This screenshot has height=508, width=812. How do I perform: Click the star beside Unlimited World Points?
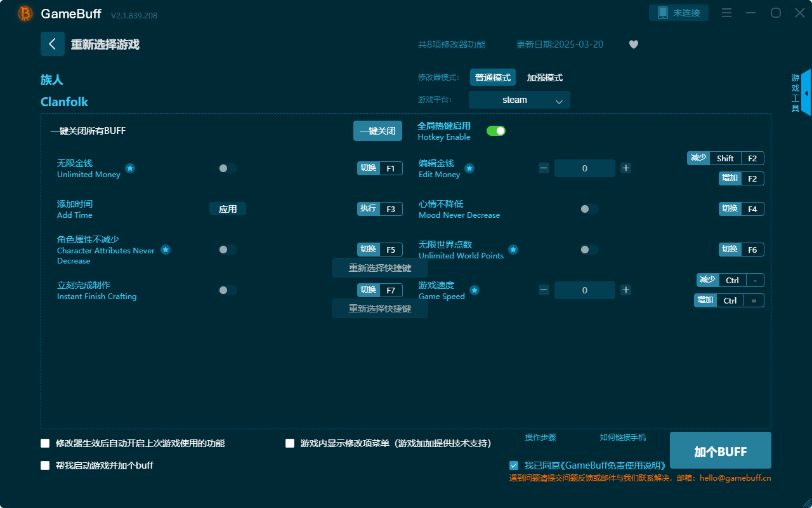[x=513, y=250]
